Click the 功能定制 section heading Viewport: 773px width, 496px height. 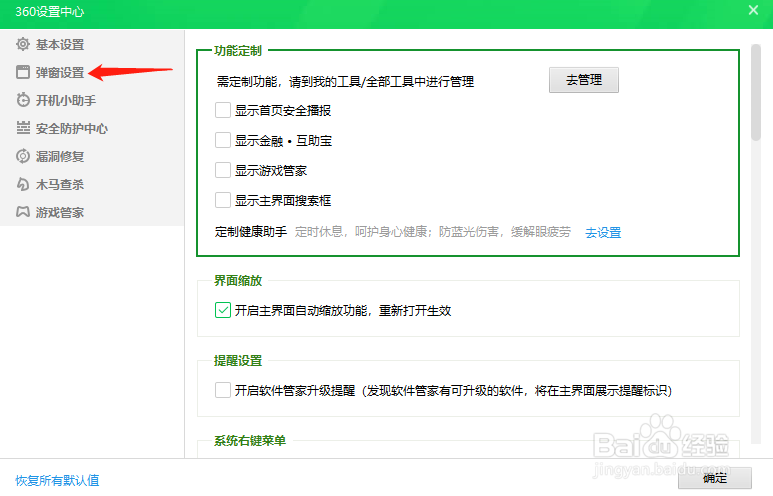pyautogui.click(x=238, y=51)
